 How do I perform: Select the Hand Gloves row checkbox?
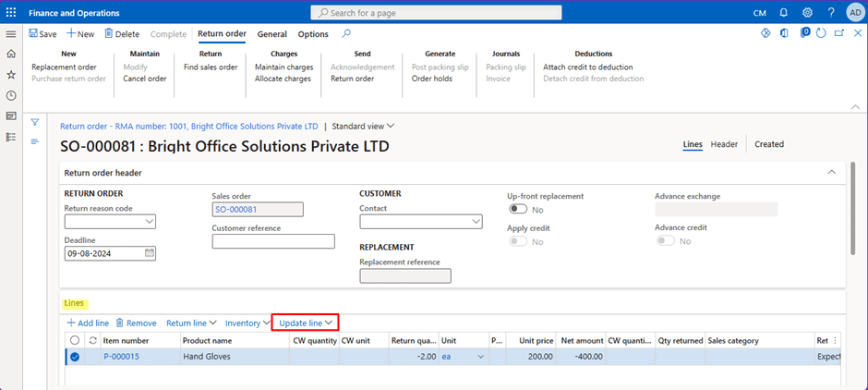pos(75,357)
